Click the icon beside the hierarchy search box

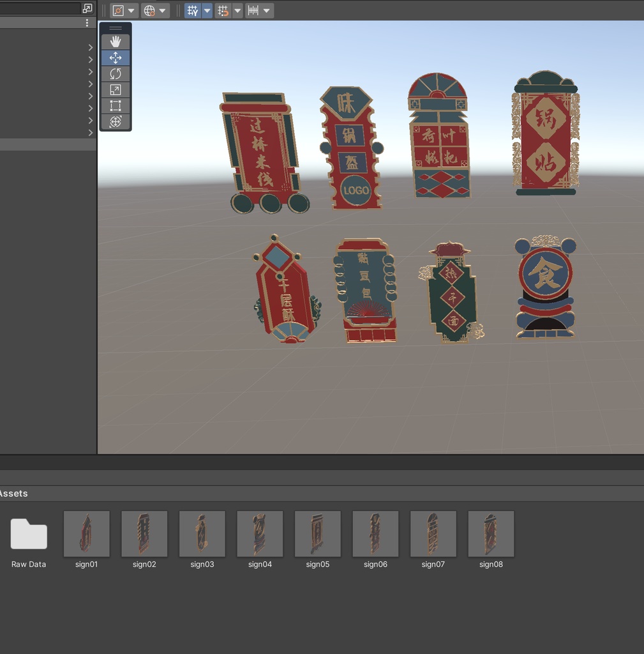pyautogui.click(x=87, y=8)
